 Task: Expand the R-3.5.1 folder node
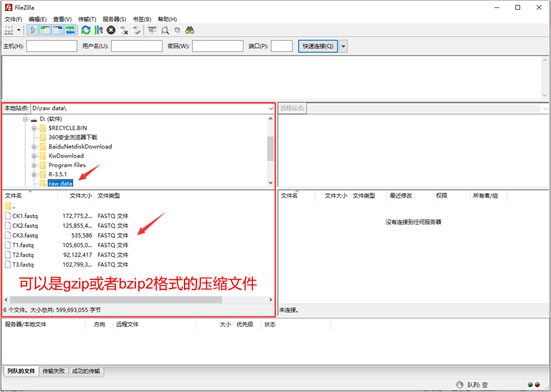tap(34, 174)
